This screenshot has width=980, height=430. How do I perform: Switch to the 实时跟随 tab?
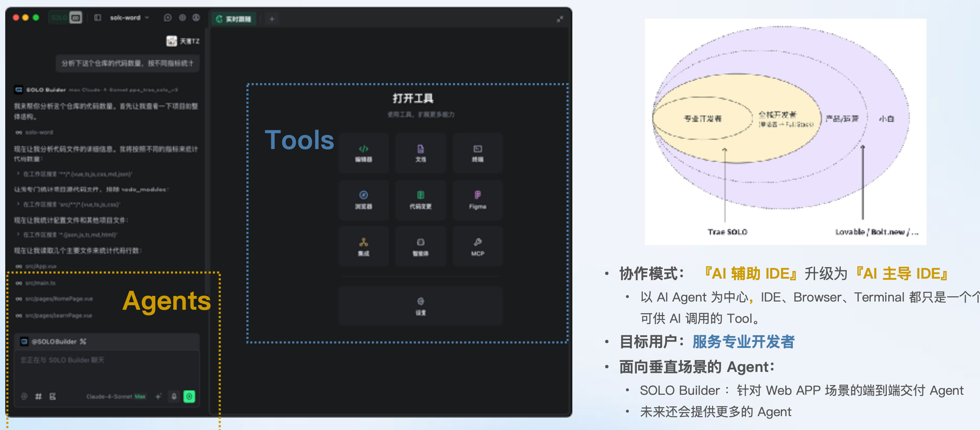(x=234, y=19)
